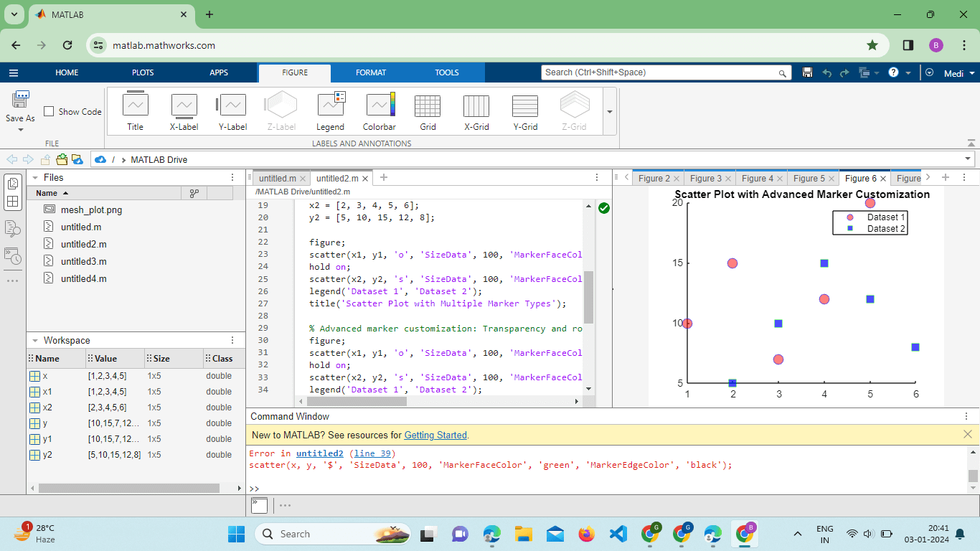Click the notification bell in the taskbar
Image resolution: width=980 pixels, height=551 pixels.
click(960, 534)
